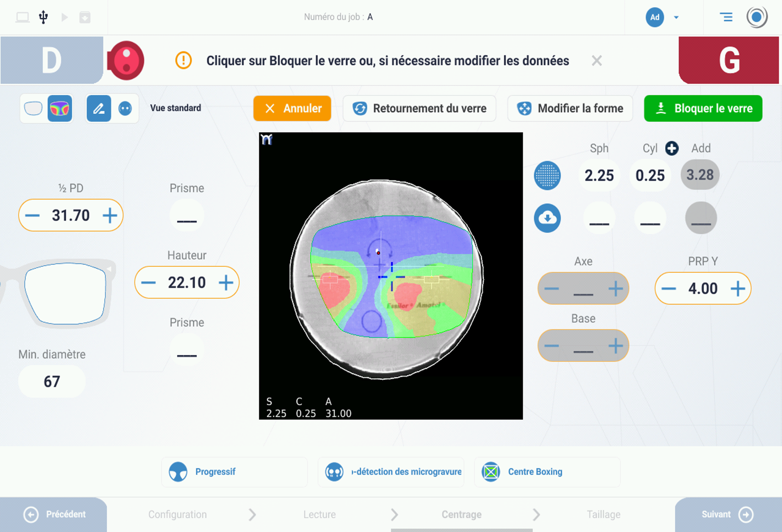Open the Configuration step

[178, 515]
